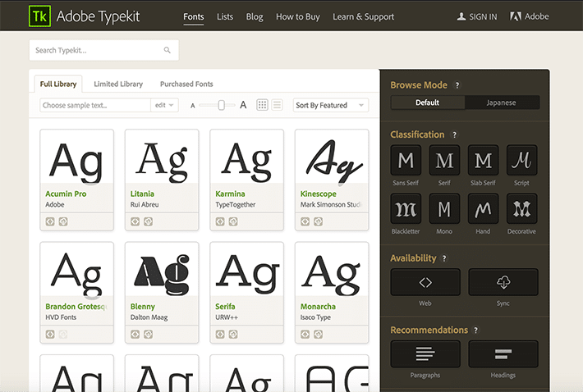The width and height of the screenshot is (583, 392).
Task: Click Choose sample text field
Action: tap(95, 105)
